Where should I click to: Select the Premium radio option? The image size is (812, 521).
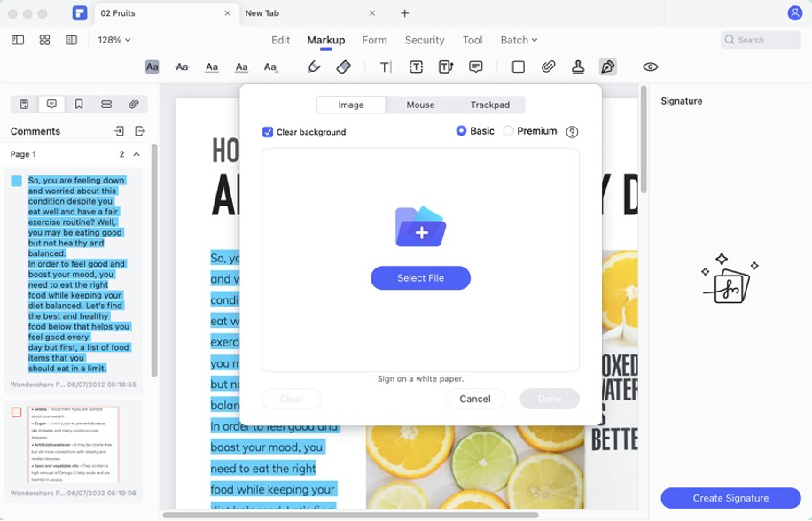508,131
